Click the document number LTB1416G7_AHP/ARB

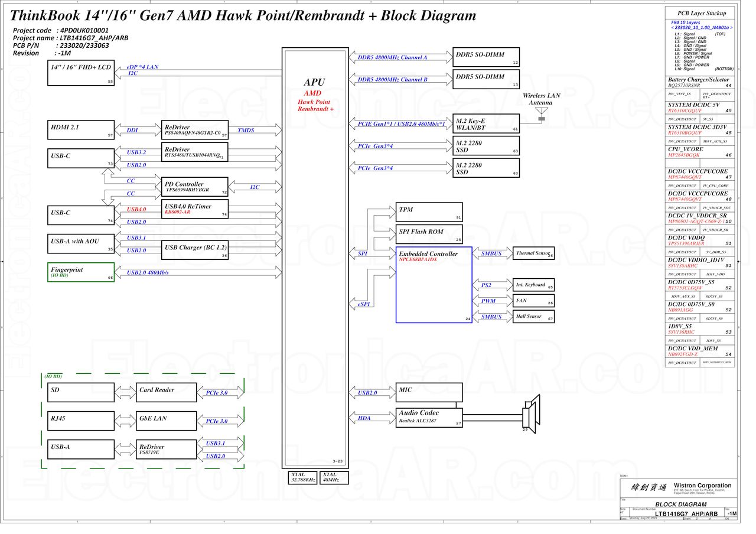687,514
